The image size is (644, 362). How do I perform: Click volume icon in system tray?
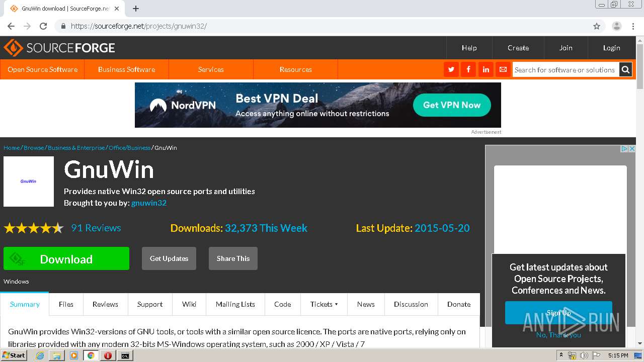[584, 355]
